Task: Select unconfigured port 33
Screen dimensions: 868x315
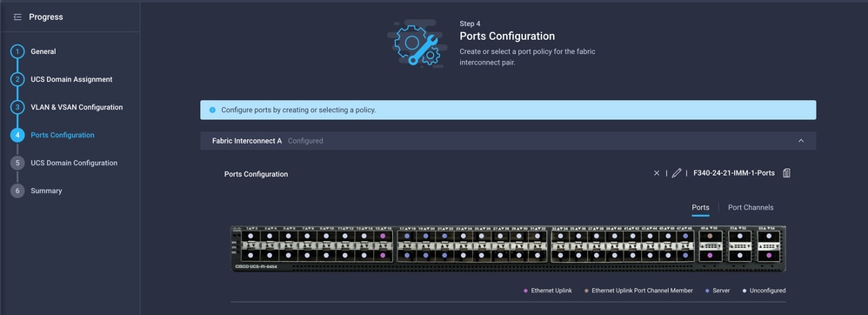Action: pyautogui.click(x=560, y=236)
